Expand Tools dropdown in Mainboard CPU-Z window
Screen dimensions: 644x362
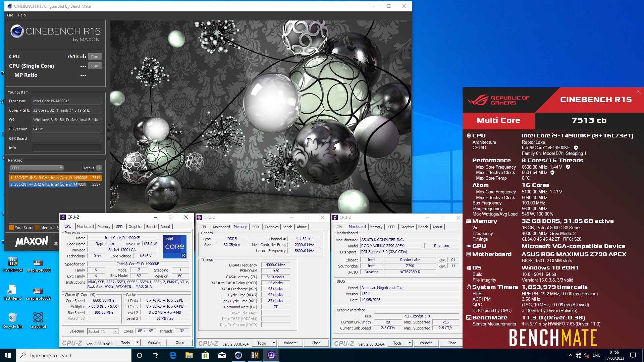tap(410, 343)
